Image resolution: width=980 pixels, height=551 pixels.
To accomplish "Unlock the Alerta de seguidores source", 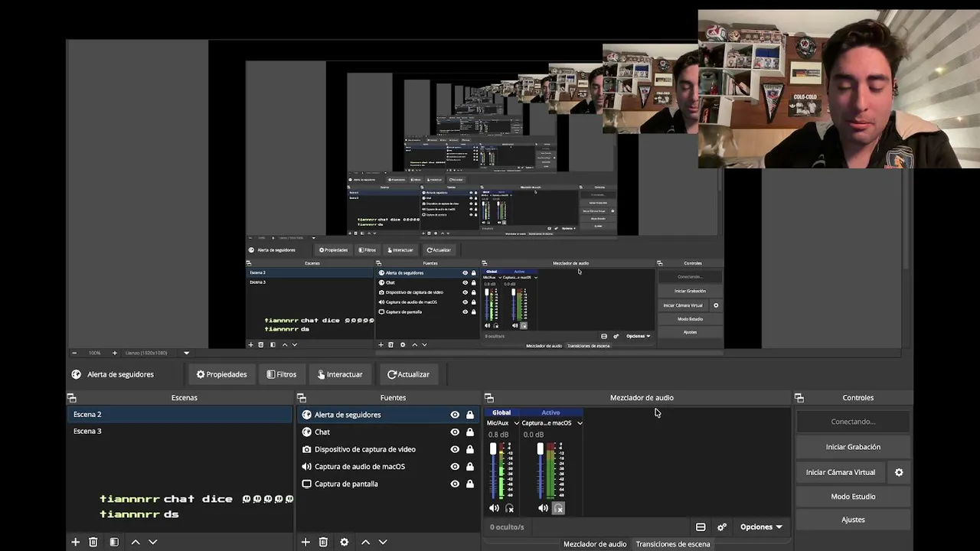I will [x=470, y=415].
